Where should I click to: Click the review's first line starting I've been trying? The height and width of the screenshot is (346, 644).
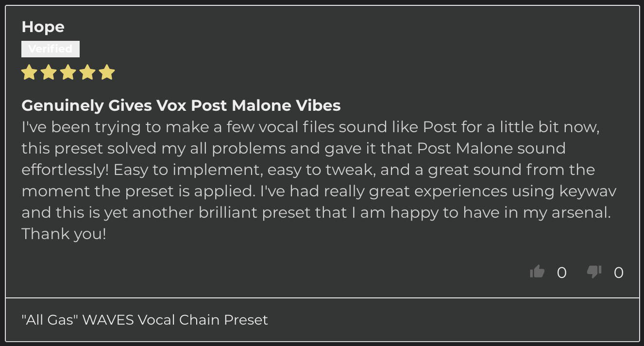[x=311, y=127]
